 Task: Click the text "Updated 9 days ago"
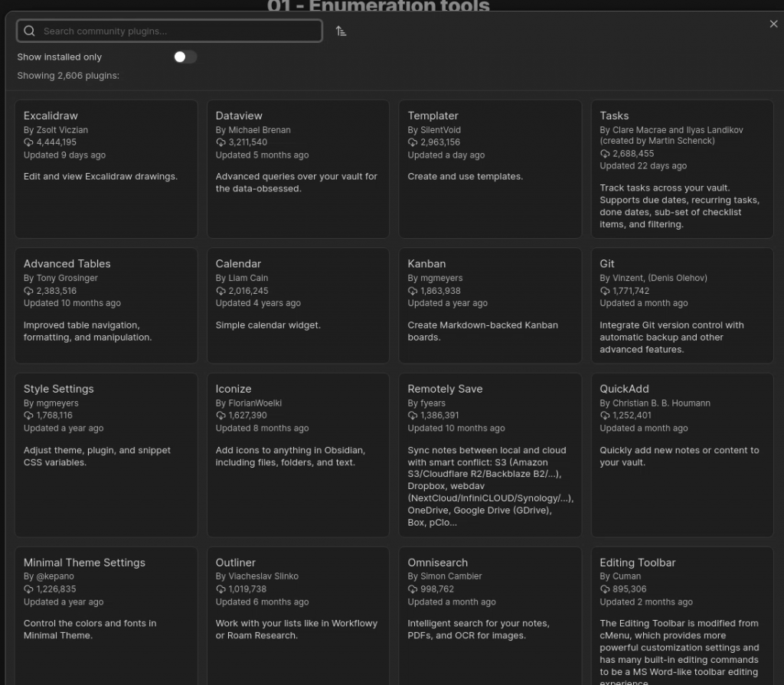(x=64, y=155)
